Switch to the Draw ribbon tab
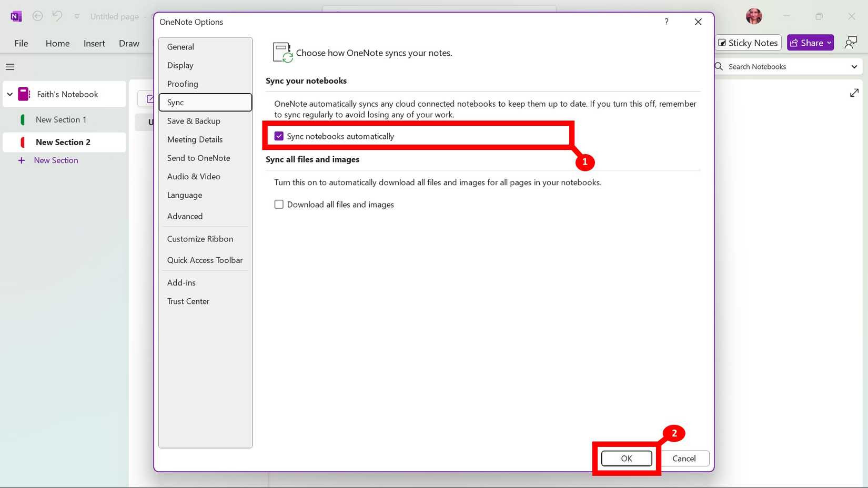 [129, 43]
